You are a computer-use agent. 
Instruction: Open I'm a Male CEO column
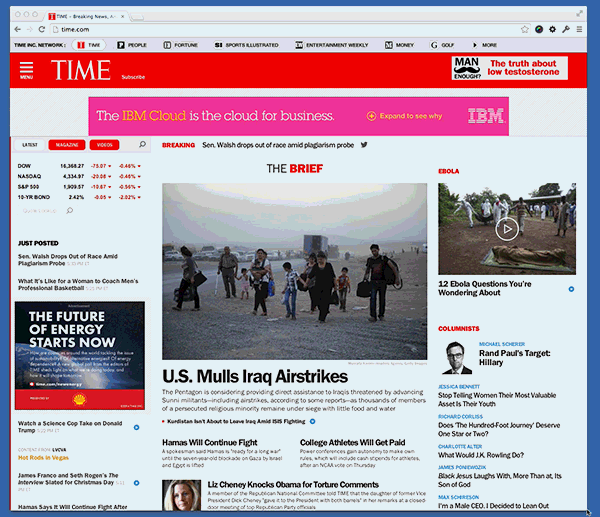(x=493, y=506)
